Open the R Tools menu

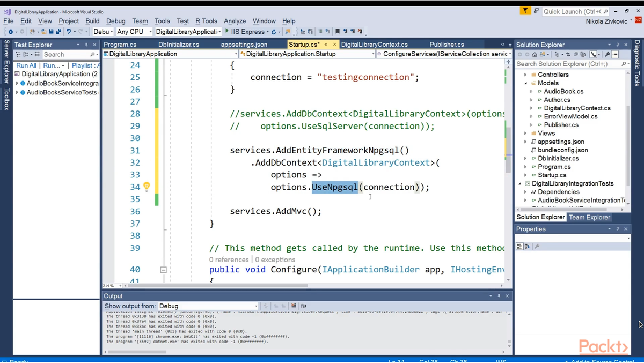206,21
